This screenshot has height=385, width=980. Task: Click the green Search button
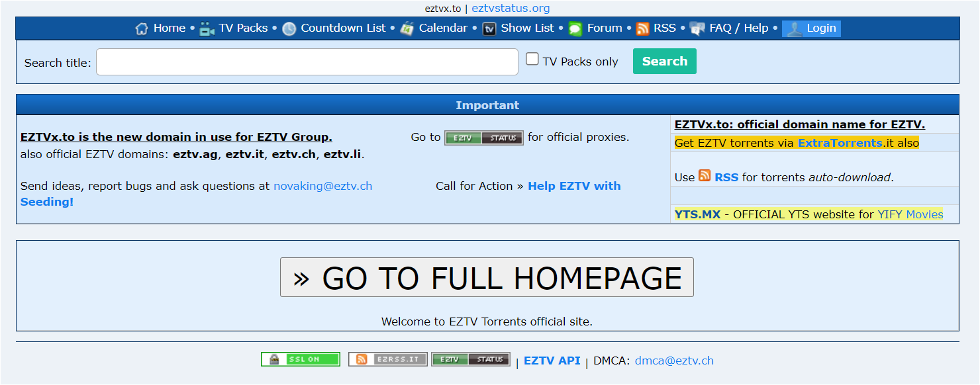[665, 61]
